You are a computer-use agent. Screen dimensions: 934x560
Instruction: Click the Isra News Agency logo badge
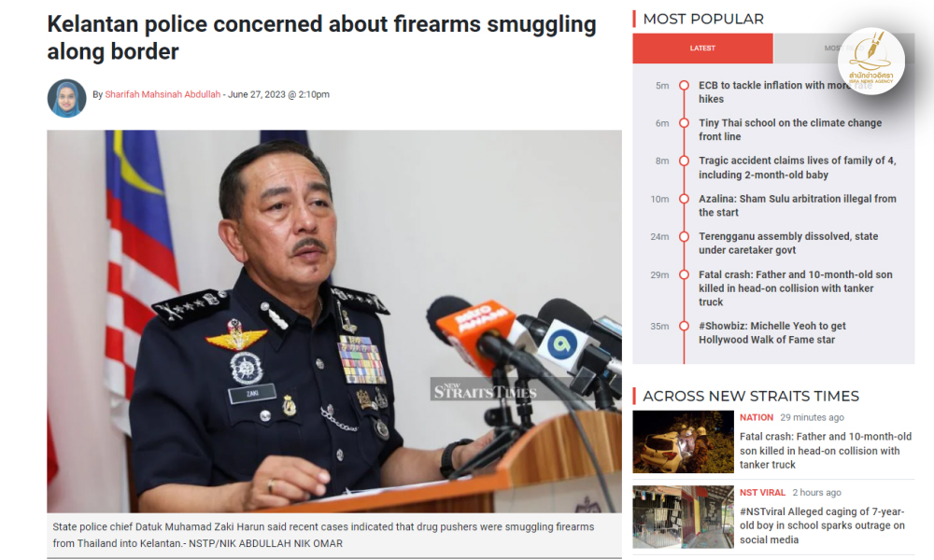tap(870, 62)
